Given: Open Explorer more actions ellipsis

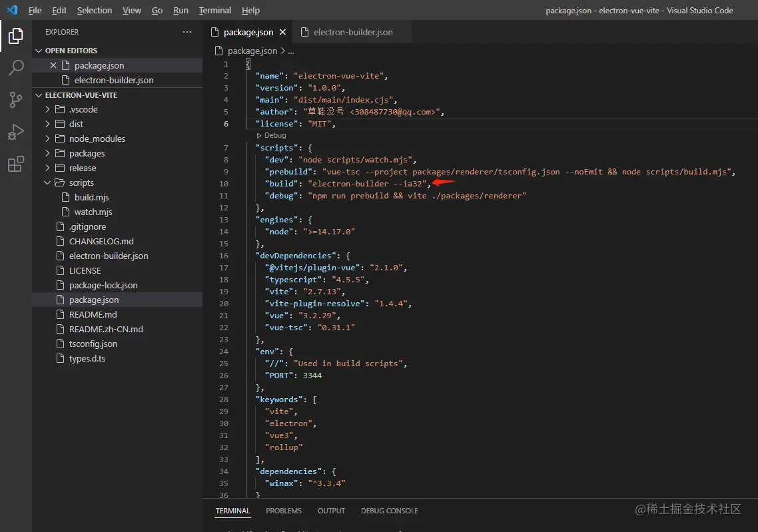Looking at the screenshot, I should coord(187,32).
